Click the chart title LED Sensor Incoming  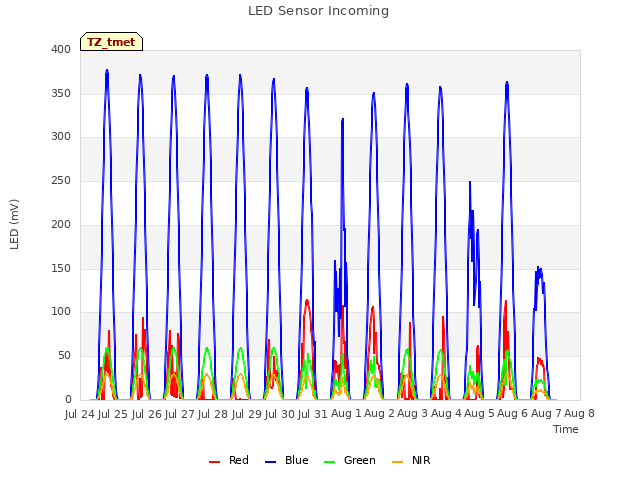pyautogui.click(x=318, y=11)
